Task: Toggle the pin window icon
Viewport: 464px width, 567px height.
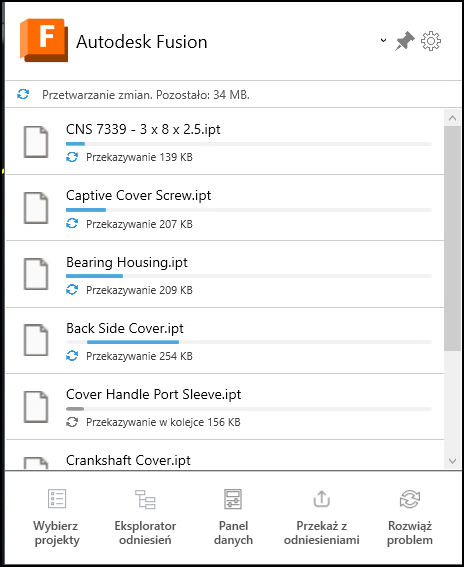Action: point(404,41)
